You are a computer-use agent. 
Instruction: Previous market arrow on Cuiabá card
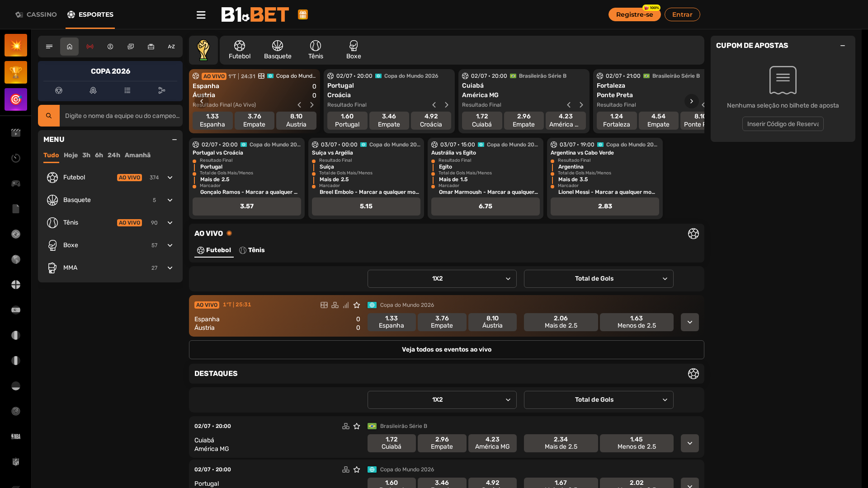point(569,105)
